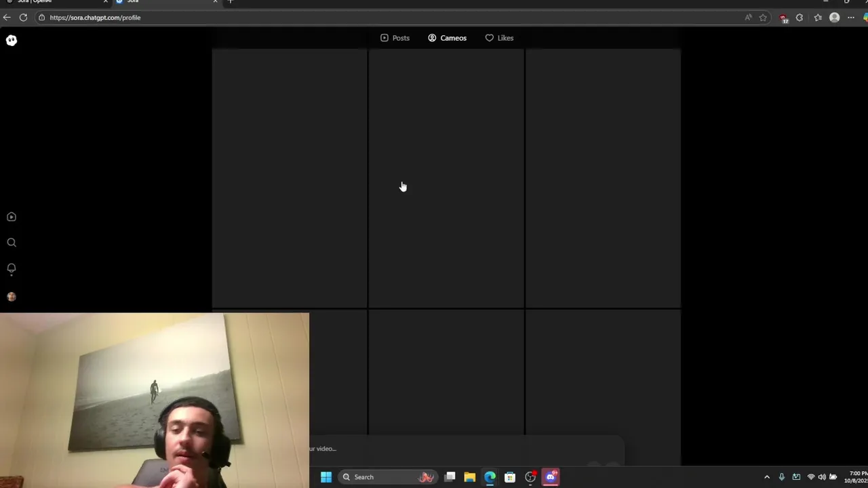
Task: Open the Favorites list toolbar icon
Action: pos(818,18)
